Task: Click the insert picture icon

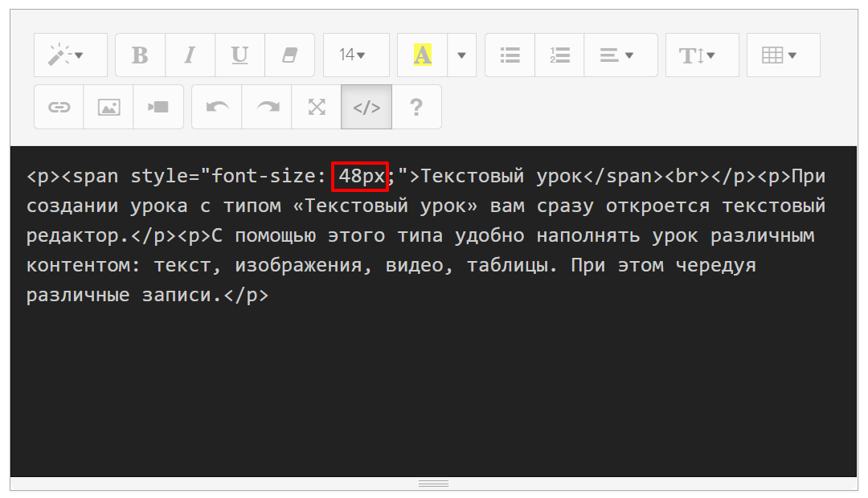Action: coord(108,107)
